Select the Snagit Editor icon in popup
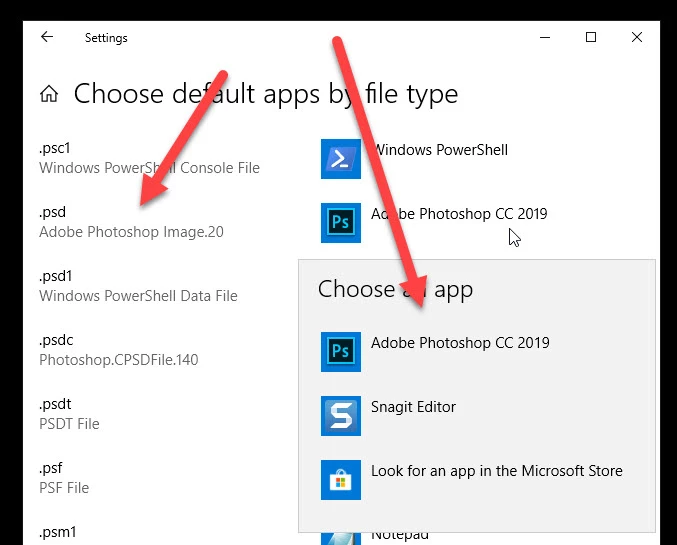This screenshot has width=677, height=545. click(341, 415)
